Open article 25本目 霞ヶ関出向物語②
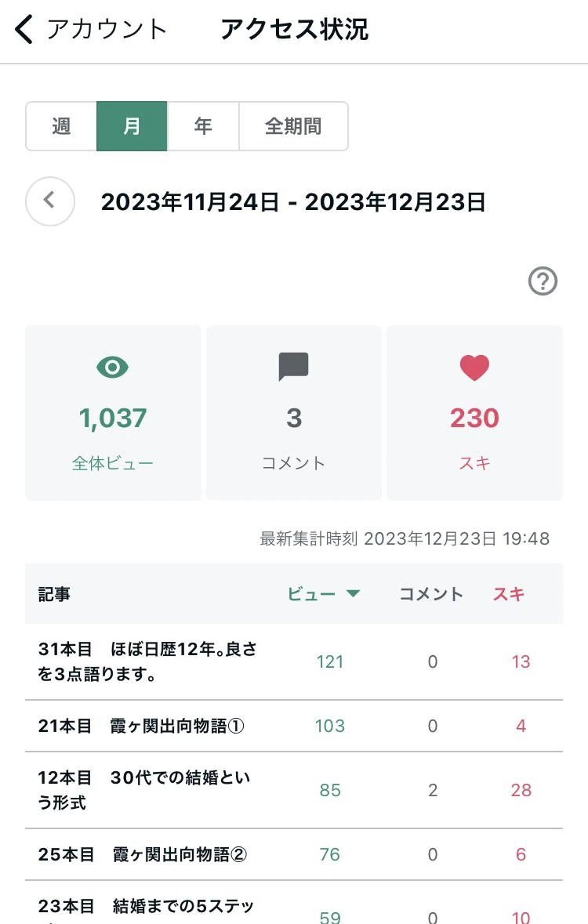 click(143, 854)
